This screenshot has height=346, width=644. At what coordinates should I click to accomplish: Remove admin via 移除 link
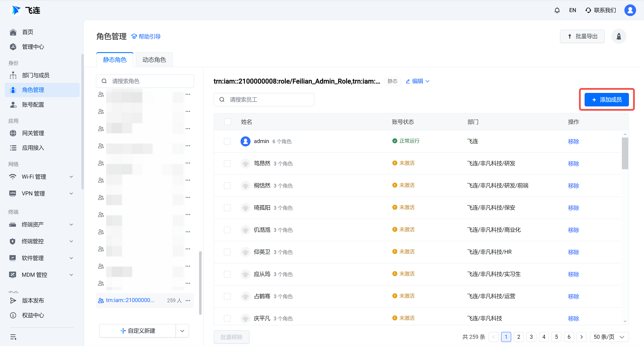(x=573, y=142)
